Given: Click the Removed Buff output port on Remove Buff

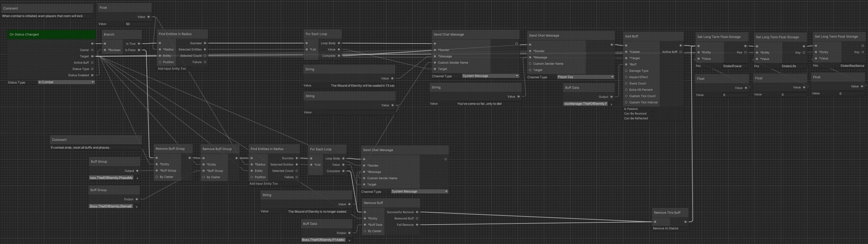Looking at the screenshot, I should 417,219.
